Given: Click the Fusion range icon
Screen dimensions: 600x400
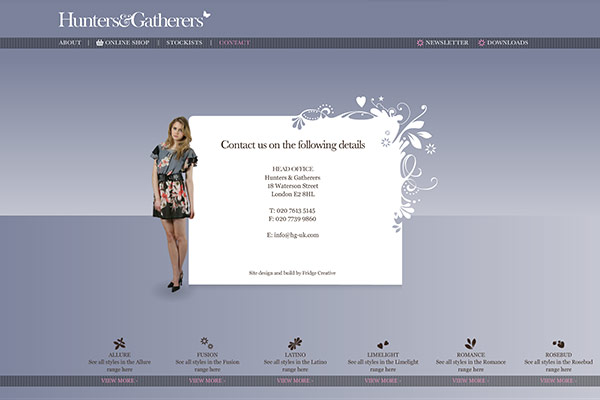Looking at the screenshot, I should [206, 342].
